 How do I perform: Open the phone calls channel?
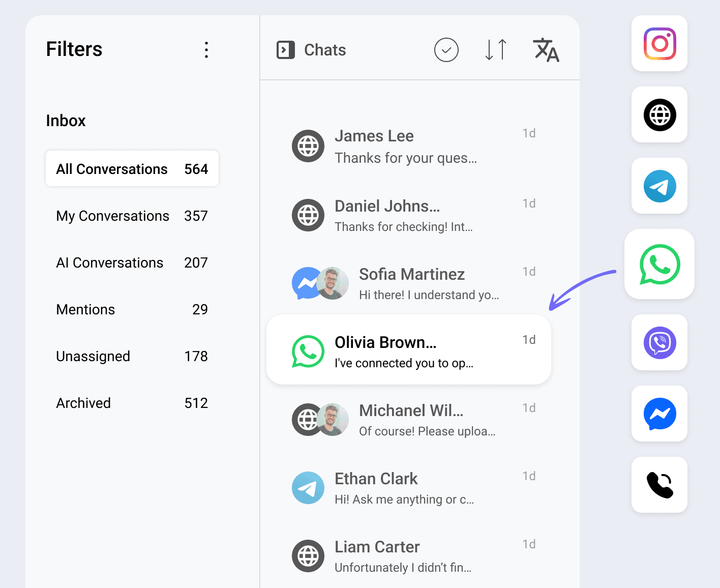(x=659, y=485)
